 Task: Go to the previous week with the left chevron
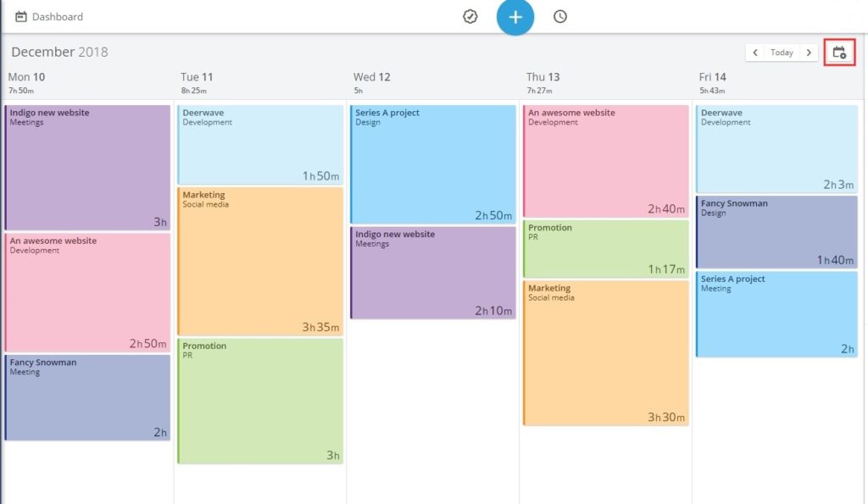pos(755,52)
